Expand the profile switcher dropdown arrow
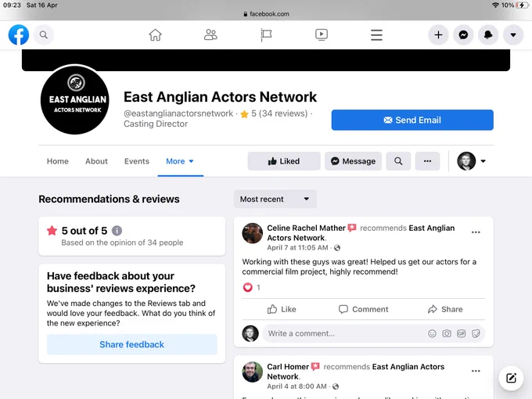This screenshot has height=399, width=532. point(483,161)
